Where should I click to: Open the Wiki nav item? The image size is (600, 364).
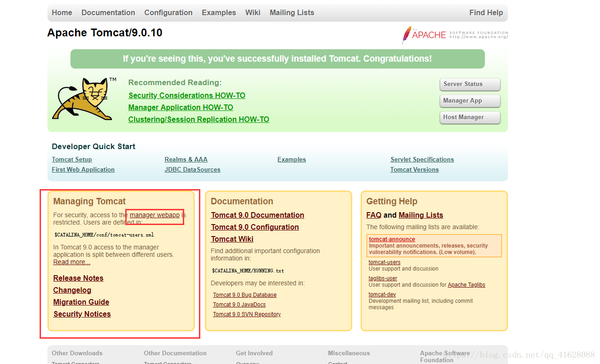(x=253, y=13)
